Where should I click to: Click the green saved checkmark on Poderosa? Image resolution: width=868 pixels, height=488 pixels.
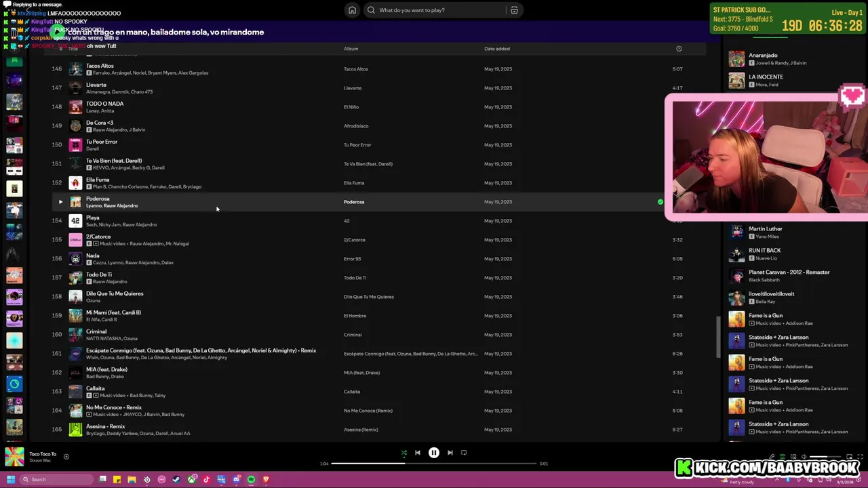click(x=660, y=202)
